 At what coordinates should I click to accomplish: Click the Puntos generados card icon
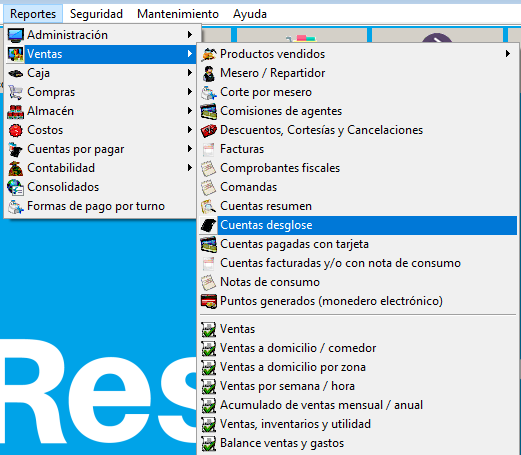pos(209,301)
